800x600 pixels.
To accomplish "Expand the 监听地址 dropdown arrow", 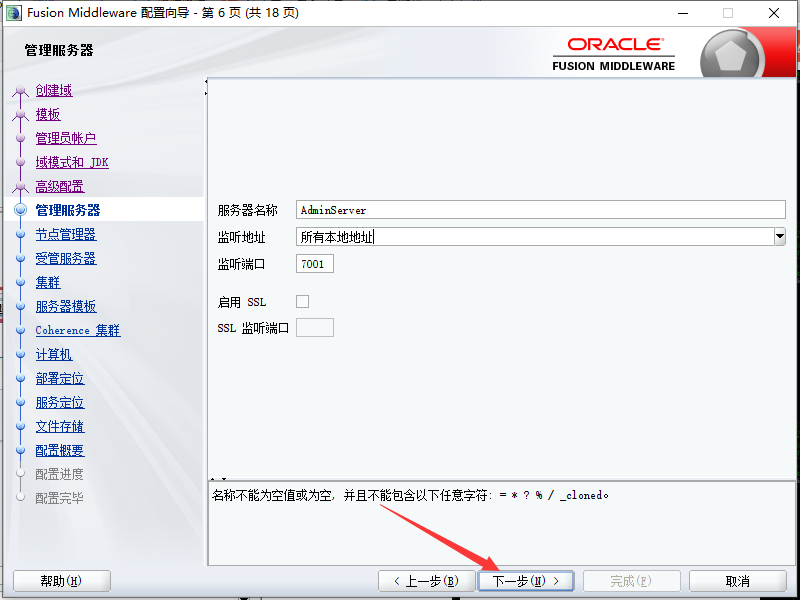I will point(780,237).
